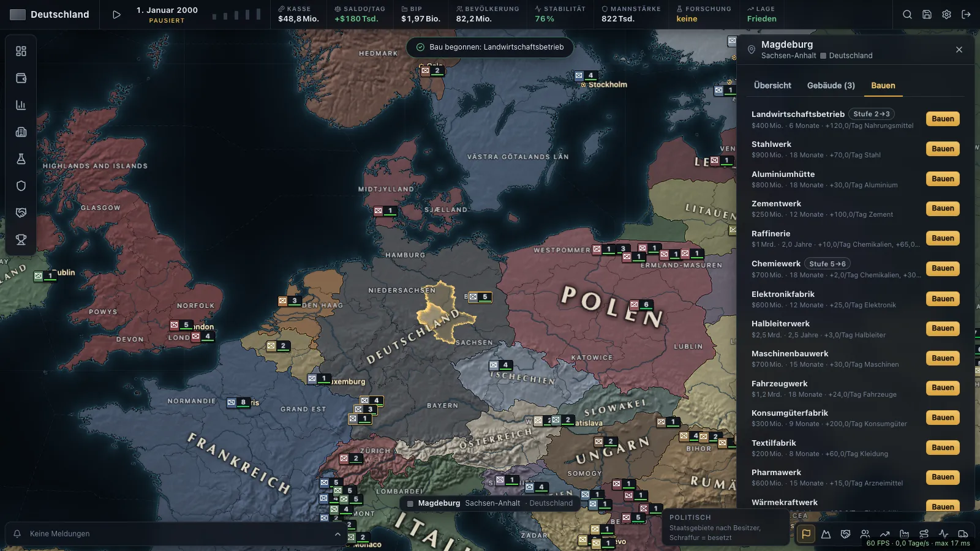Select the population people map mode
The width and height of the screenshot is (980, 551).
point(865,534)
